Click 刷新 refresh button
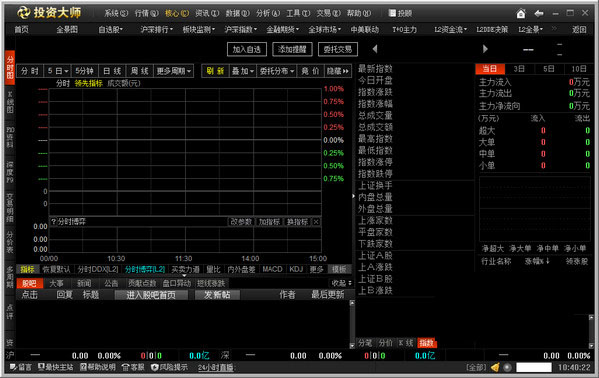The height and width of the screenshot is (378, 599). coord(215,71)
